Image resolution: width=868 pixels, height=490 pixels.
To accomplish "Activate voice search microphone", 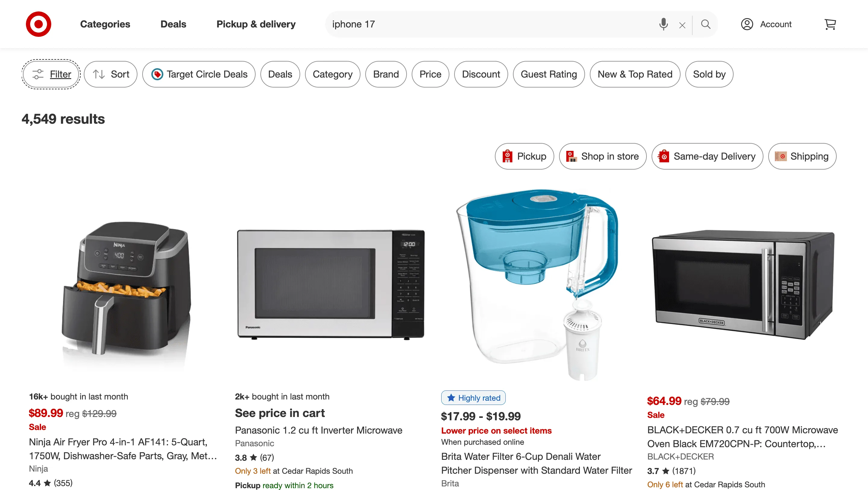I will [x=663, y=24].
